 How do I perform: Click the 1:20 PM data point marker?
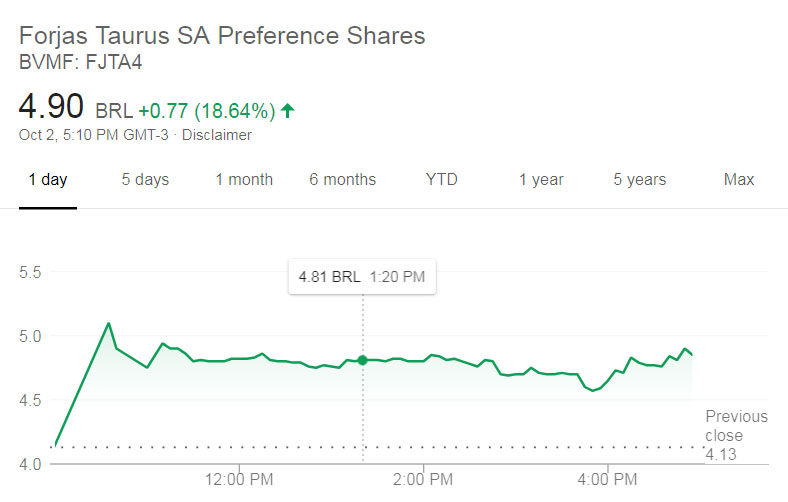click(x=362, y=360)
